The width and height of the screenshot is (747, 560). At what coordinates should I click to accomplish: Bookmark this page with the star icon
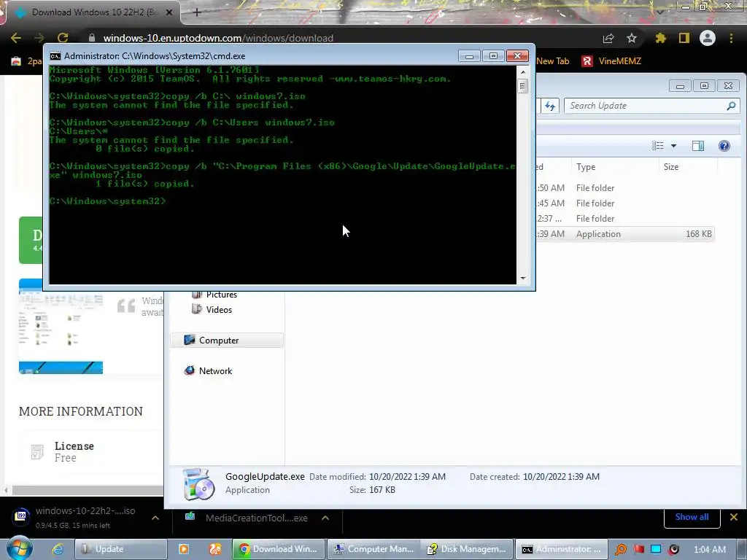[632, 38]
